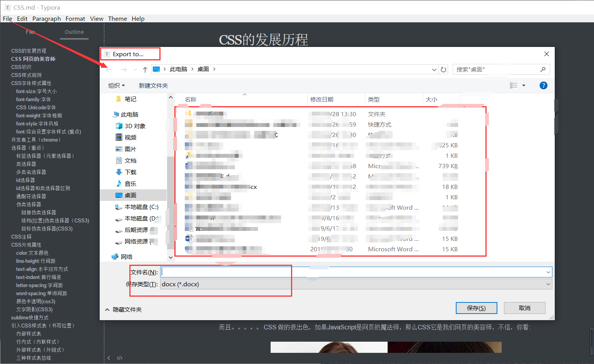Open Paragraph menu
Screen dimensions: 594x364
point(47,18)
